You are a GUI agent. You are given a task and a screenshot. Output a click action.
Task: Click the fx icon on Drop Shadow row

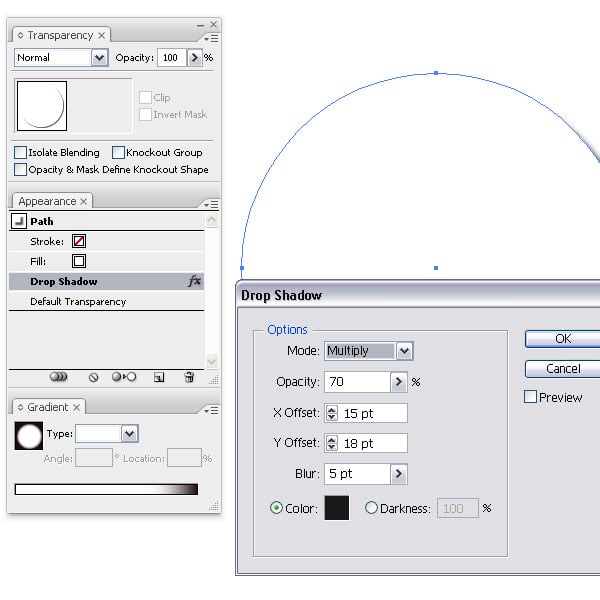194,282
